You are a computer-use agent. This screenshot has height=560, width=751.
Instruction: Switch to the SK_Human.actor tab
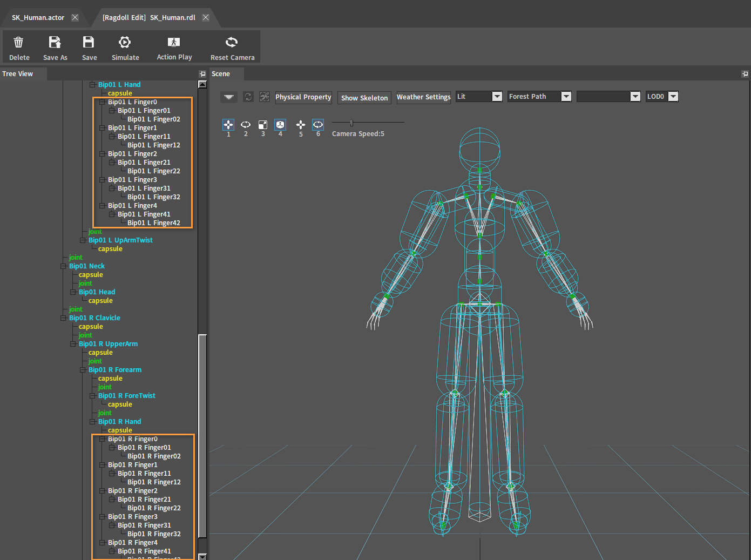[x=38, y=18]
